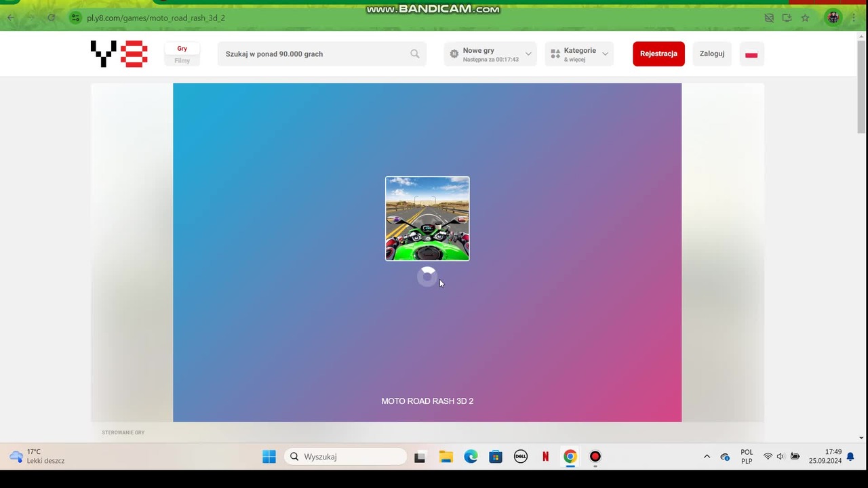Show hidden system tray icons
This screenshot has height=488, width=868.
point(707,457)
